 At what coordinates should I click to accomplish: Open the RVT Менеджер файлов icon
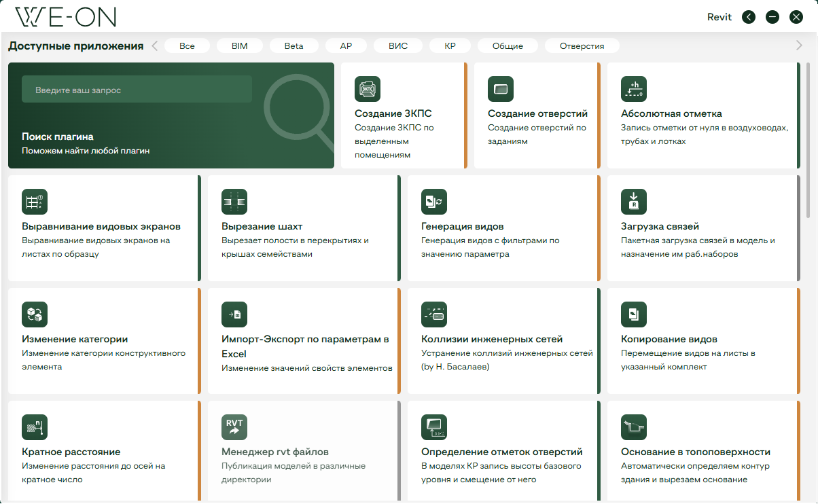(x=234, y=427)
